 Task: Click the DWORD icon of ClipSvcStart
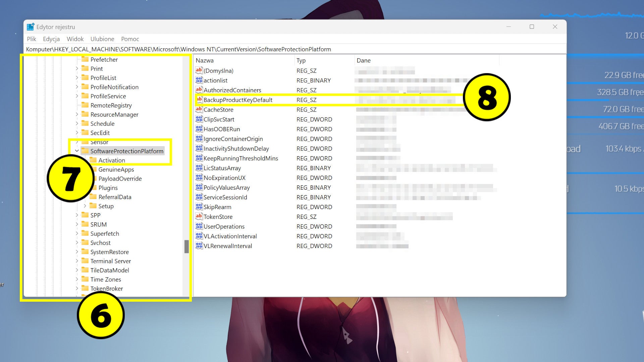coord(199,119)
